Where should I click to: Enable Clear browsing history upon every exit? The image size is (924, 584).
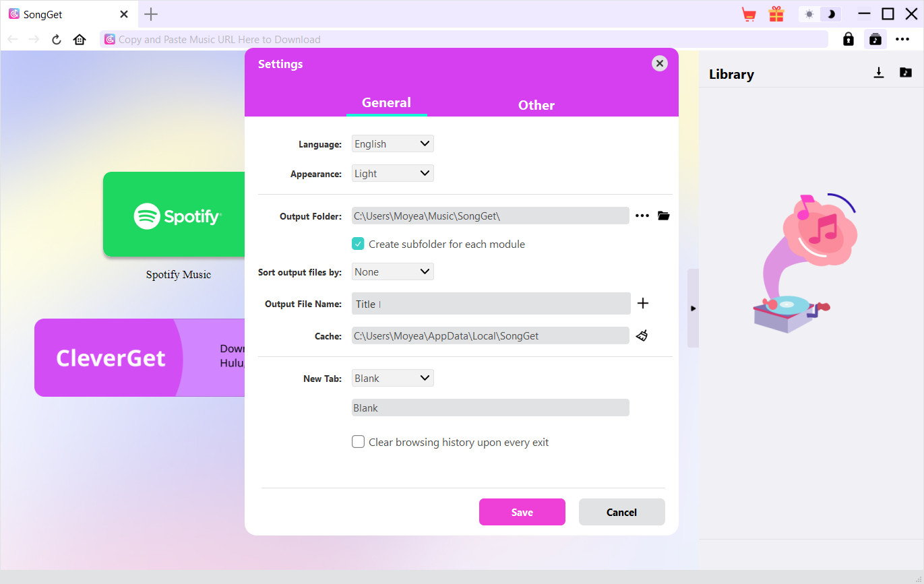click(x=359, y=442)
